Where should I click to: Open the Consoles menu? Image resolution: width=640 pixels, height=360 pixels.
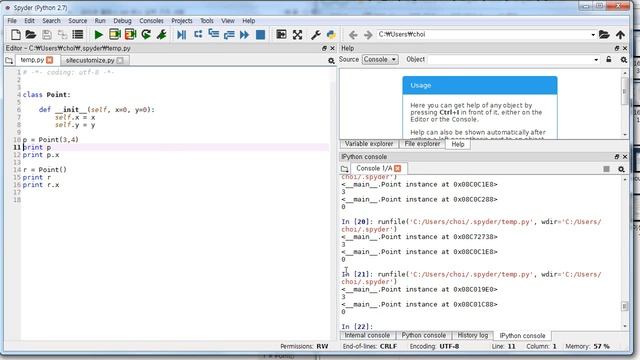(151, 20)
